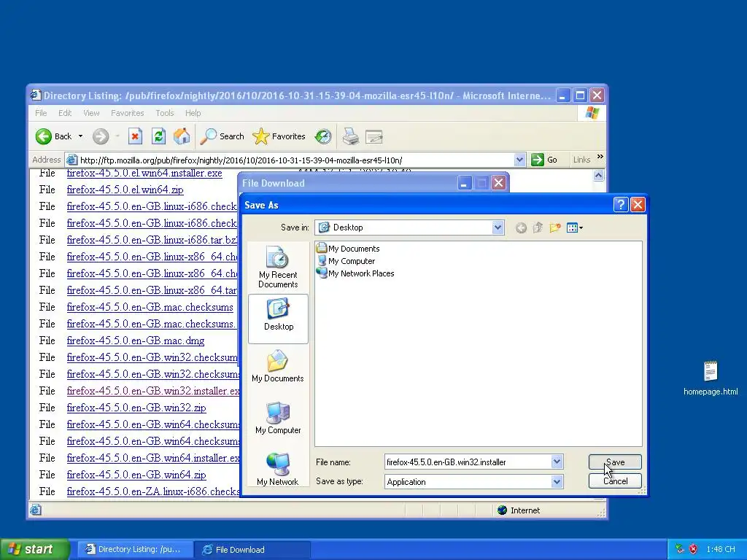This screenshot has width=747, height=560.
Task: Click the IE page scrollbar up arrow
Action: click(598, 175)
